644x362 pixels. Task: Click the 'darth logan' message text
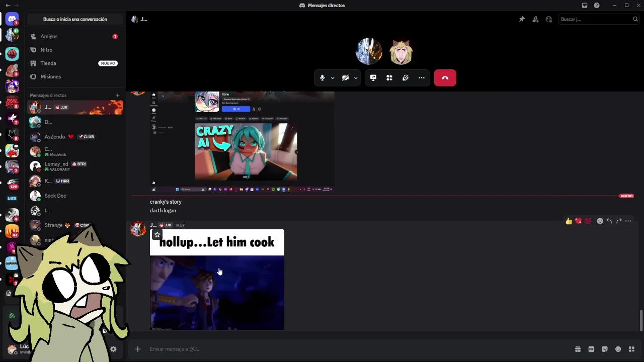pos(163,211)
